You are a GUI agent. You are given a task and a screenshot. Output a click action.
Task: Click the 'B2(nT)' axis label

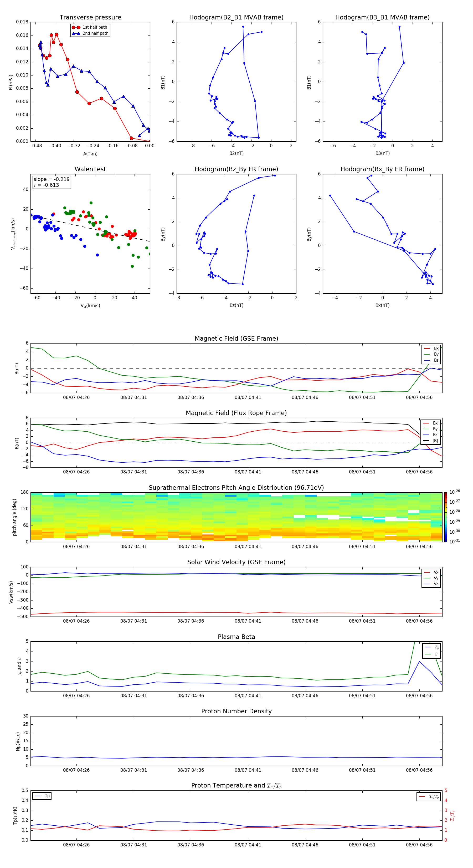tap(236, 153)
